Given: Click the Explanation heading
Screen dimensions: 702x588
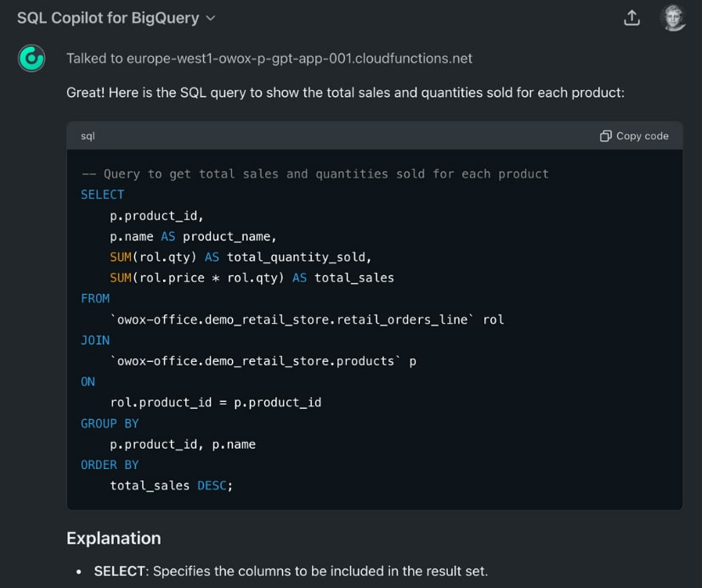Looking at the screenshot, I should [x=114, y=538].
